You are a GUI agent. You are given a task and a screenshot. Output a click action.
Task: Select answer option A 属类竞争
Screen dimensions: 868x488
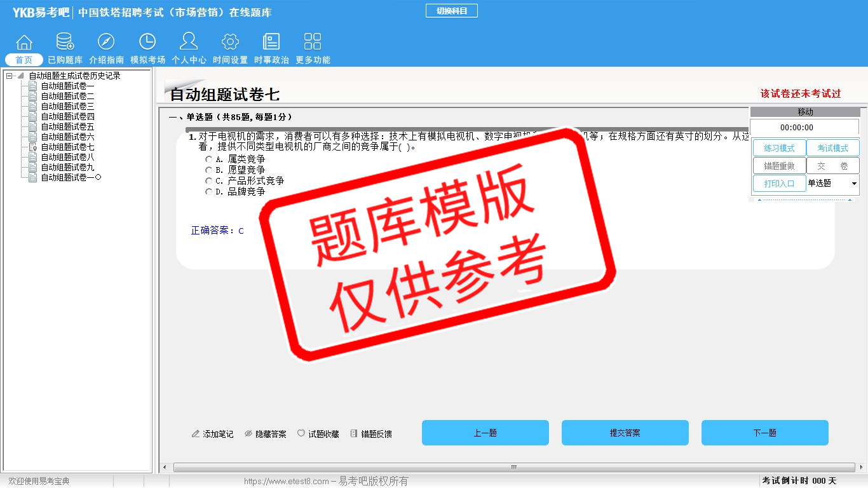[209, 159]
